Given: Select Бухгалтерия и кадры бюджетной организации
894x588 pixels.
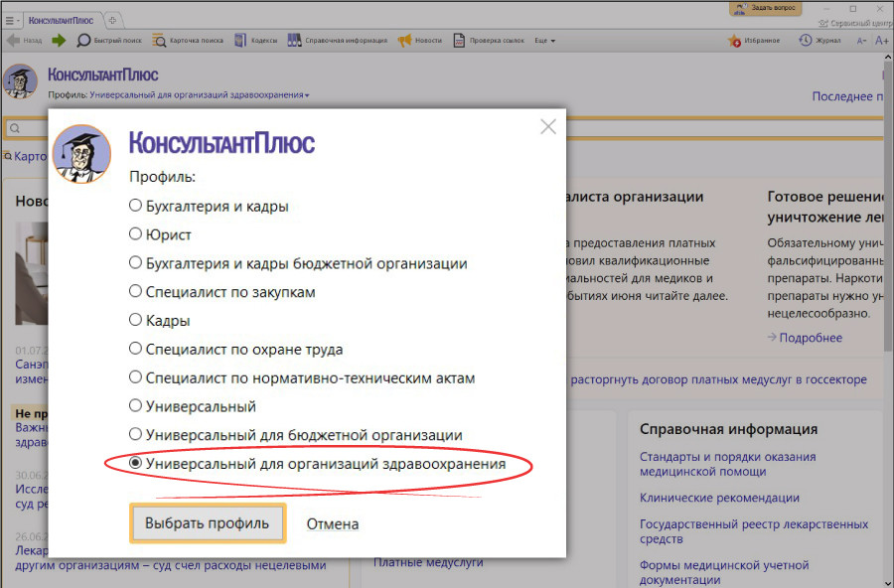Looking at the screenshot, I should pos(298,263).
